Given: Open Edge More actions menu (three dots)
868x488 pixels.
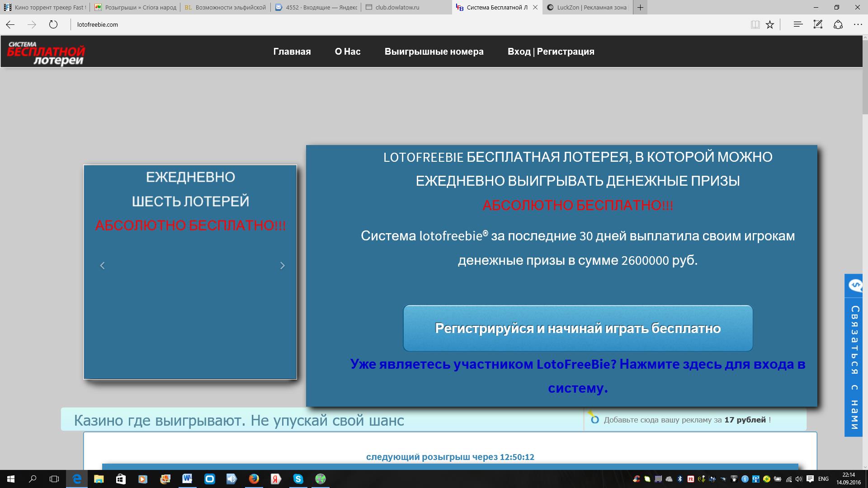Looking at the screenshot, I should [x=858, y=24].
